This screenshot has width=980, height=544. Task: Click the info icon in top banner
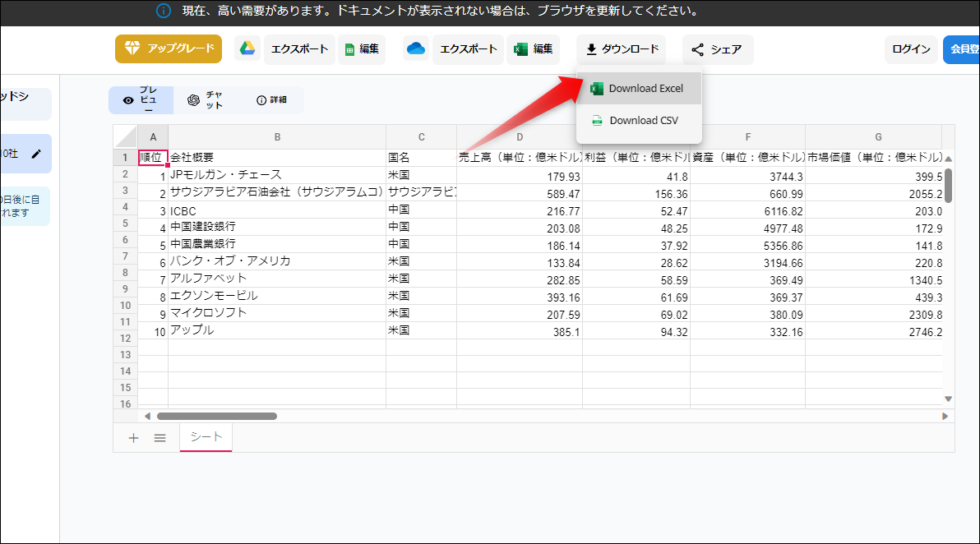click(163, 12)
